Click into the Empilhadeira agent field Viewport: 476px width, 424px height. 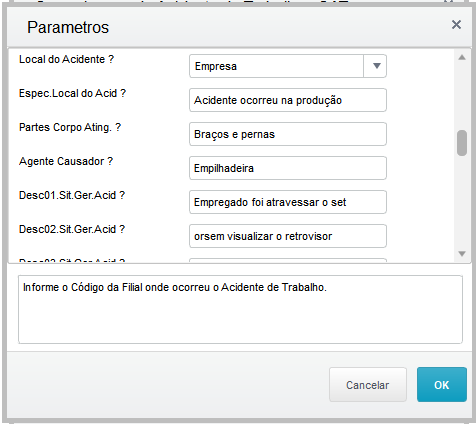pos(288,168)
